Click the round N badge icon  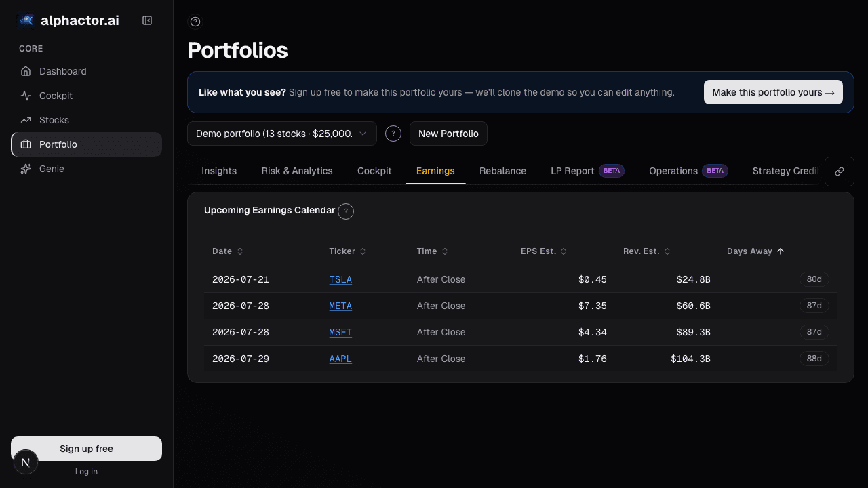[x=26, y=462]
